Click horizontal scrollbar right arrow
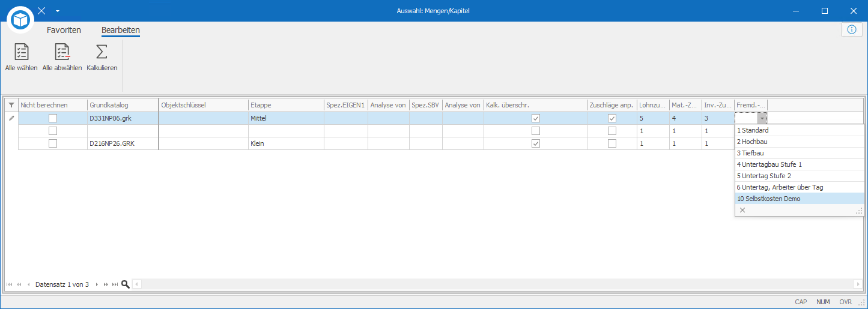The height and width of the screenshot is (309, 868). [x=857, y=284]
